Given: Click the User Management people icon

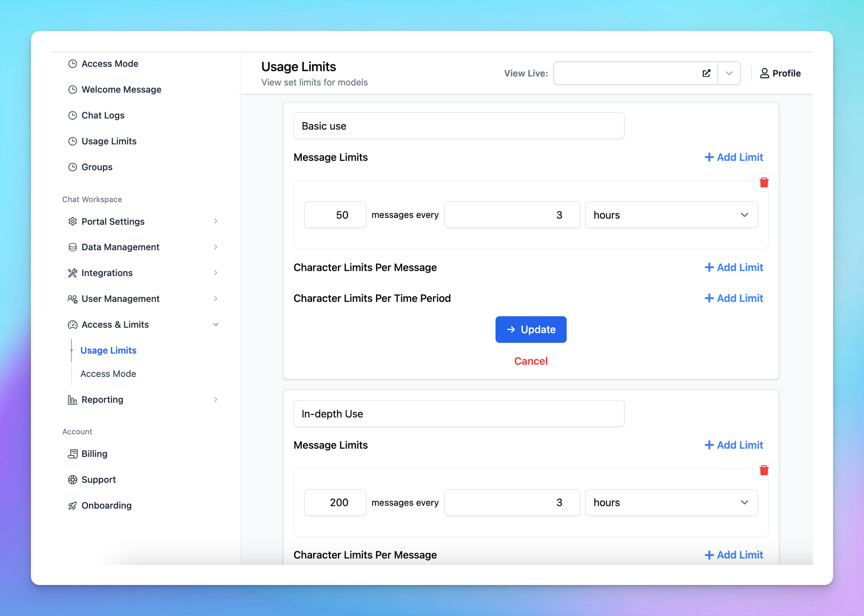Looking at the screenshot, I should tap(73, 299).
